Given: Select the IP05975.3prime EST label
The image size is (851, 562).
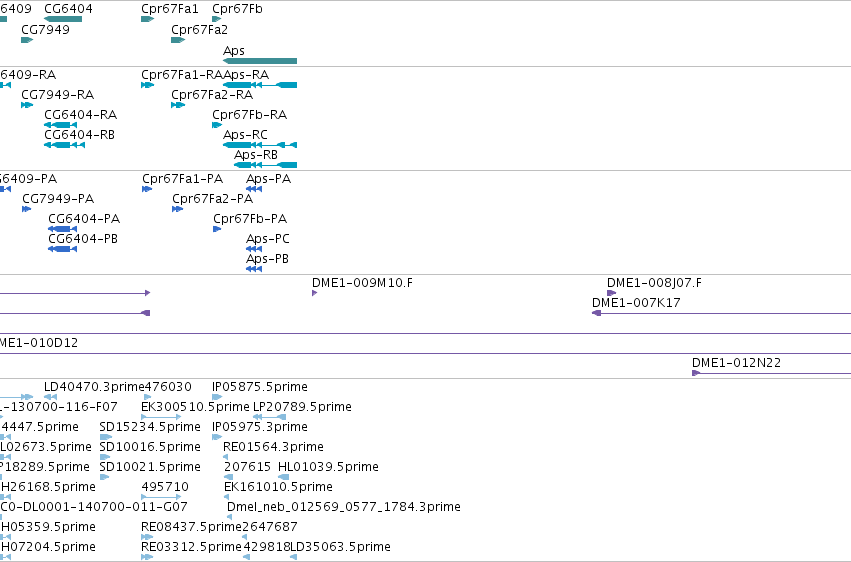Looking at the screenshot, I should [260, 427].
